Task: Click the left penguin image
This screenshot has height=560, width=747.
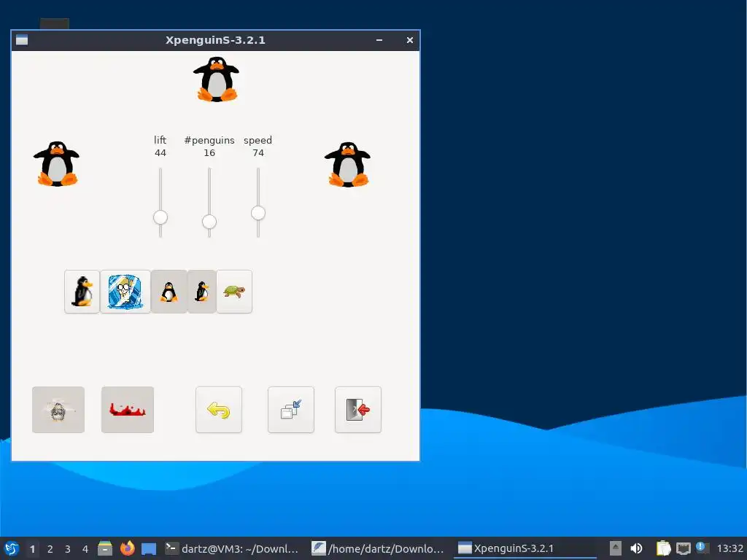Action: (x=57, y=164)
